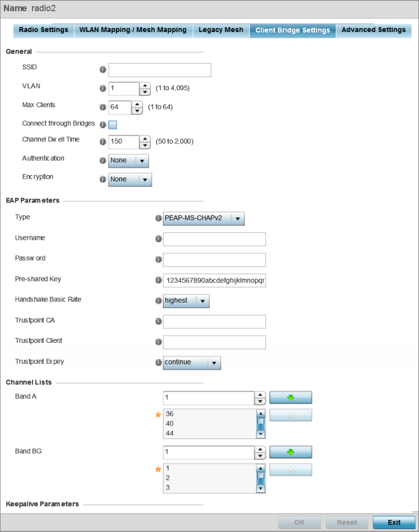Click the Trustpoint Client info icon
Image resolution: width=419 pixels, height=532 pixels.
(x=158, y=342)
